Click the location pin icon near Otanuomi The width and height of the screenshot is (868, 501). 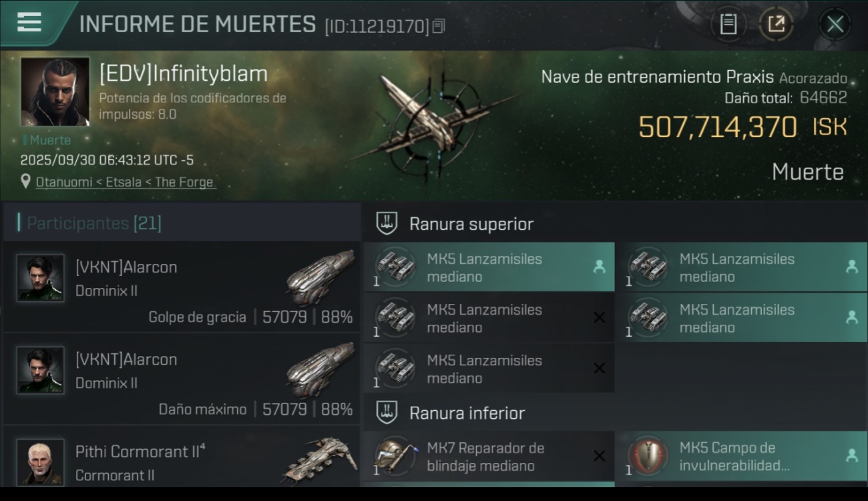click(x=26, y=182)
